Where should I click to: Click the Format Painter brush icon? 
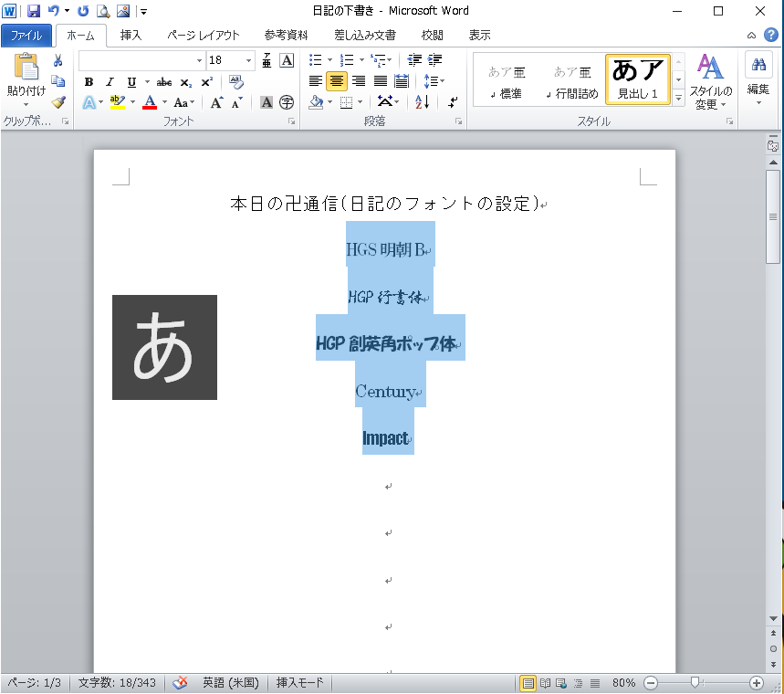57,102
